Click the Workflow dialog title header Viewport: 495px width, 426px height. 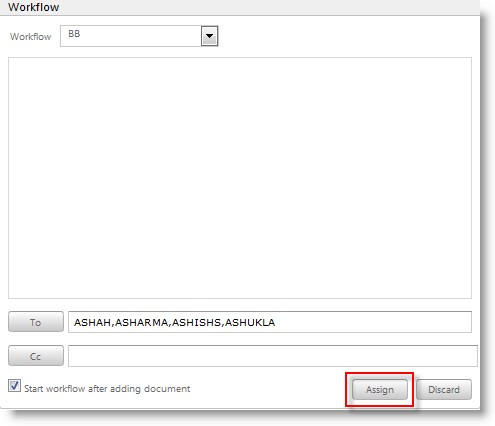(33, 7)
